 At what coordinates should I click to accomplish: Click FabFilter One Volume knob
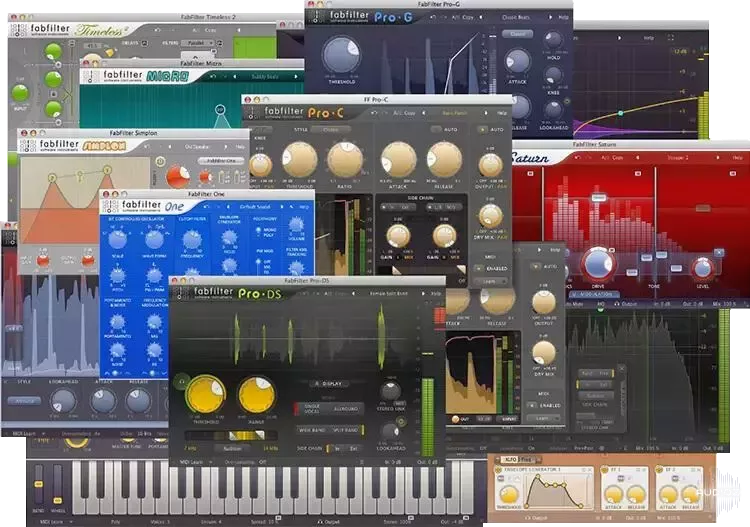pyautogui.click(x=296, y=224)
